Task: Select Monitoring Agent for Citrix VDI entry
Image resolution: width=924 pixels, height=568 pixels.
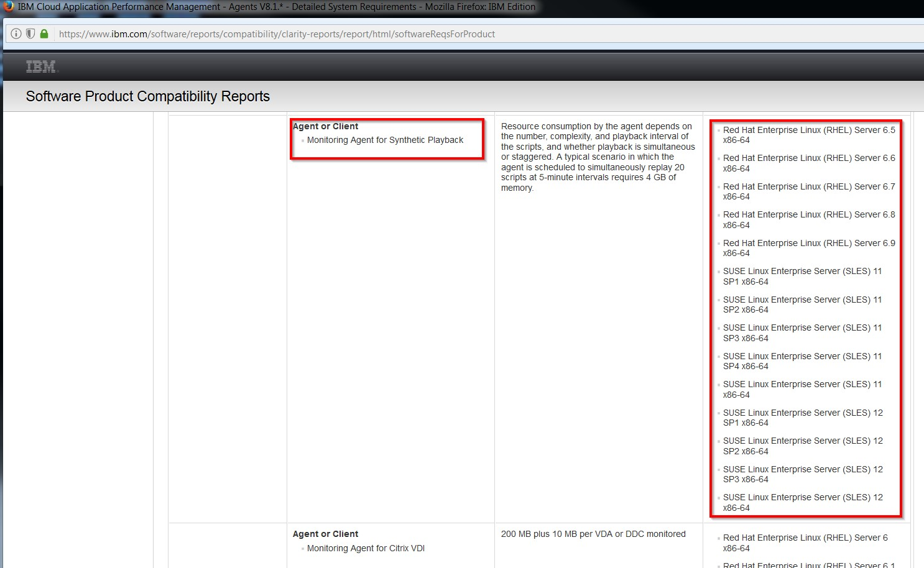Action: click(366, 548)
